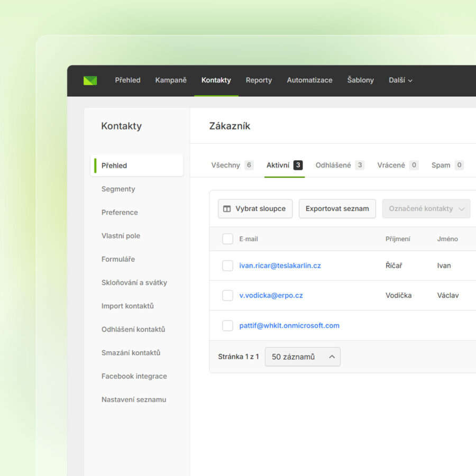The width and height of the screenshot is (476, 476).
Task: Click the Exportovat seznam button
Action: (x=337, y=209)
